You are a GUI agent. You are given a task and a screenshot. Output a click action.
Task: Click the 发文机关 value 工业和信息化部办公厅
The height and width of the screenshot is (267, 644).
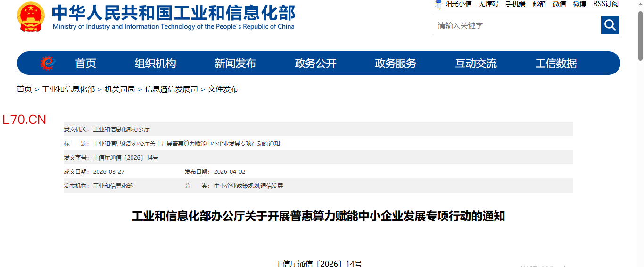[122, 129]
